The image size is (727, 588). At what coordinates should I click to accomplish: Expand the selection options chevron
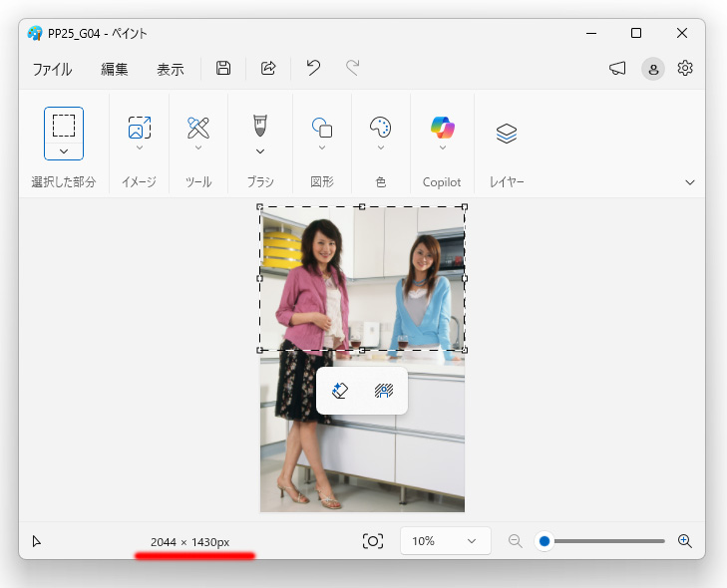coord(64,151)
